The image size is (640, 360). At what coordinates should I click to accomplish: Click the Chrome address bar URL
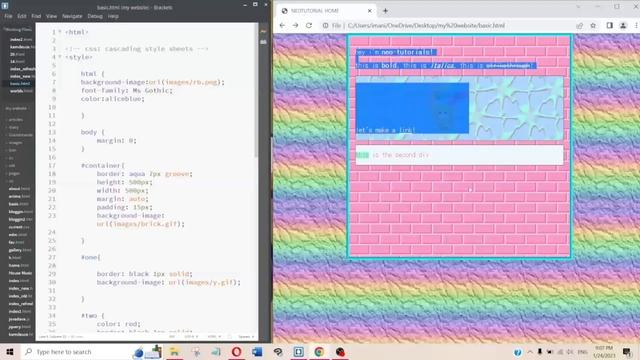pyautogui.click(x=426, y=25)
